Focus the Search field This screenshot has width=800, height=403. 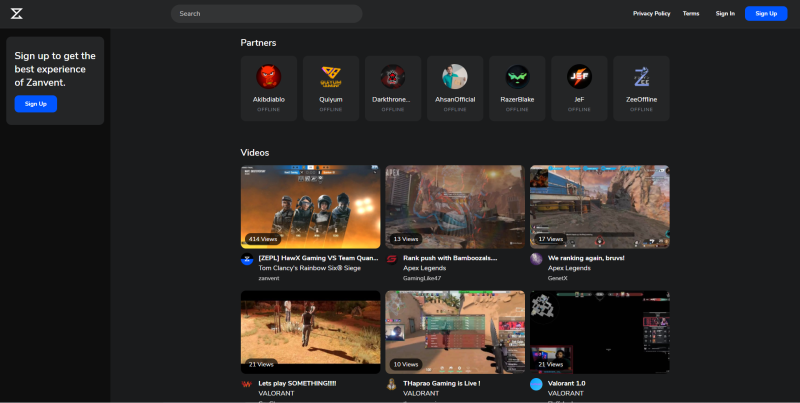click(266, 14)
